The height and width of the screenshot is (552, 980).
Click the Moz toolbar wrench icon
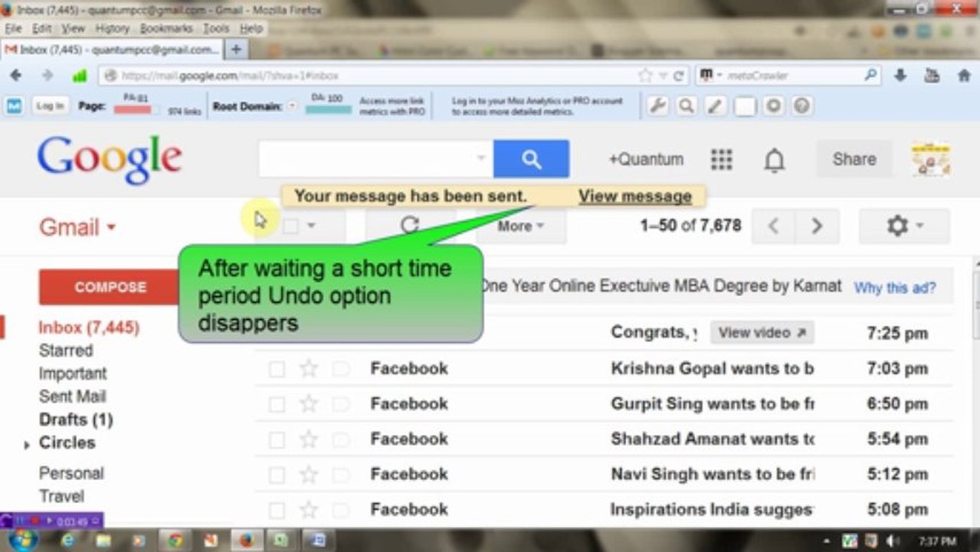click(x=657, y=106)
